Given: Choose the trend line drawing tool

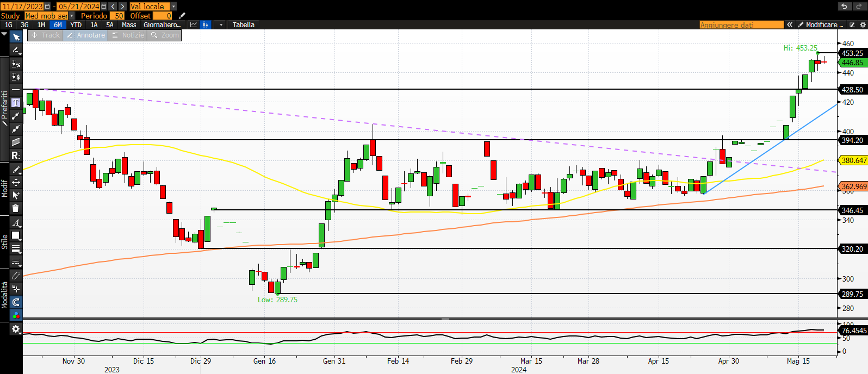Looking at the screenshot, I should point(16,50).
